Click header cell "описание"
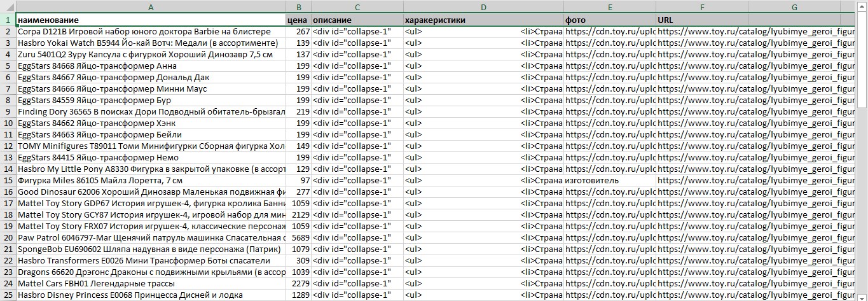This screenshot has height=301, width=868. coord(357,20)
